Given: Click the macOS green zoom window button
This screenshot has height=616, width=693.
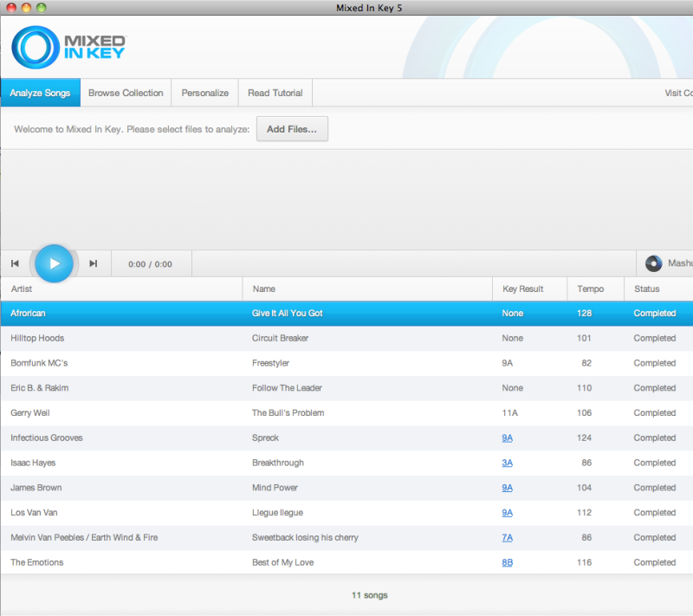Looking at the screenshot, I should pos(41,8).
